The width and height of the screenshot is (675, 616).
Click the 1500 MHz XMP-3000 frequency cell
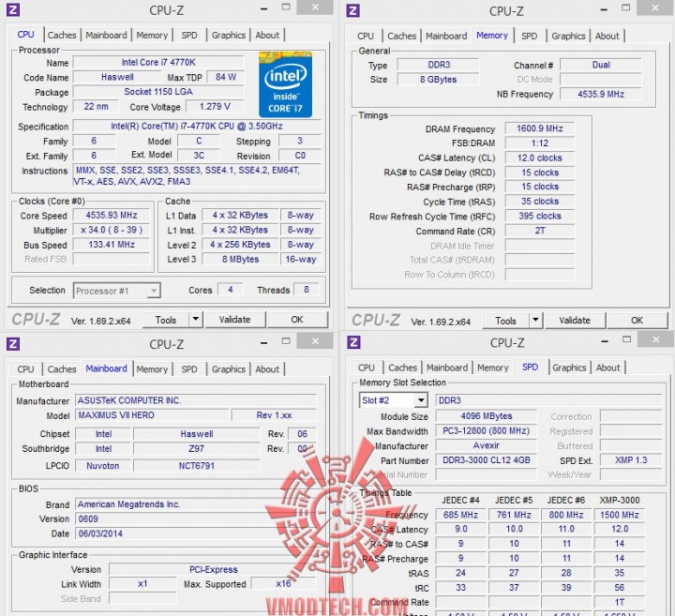(x=619, y=515)
